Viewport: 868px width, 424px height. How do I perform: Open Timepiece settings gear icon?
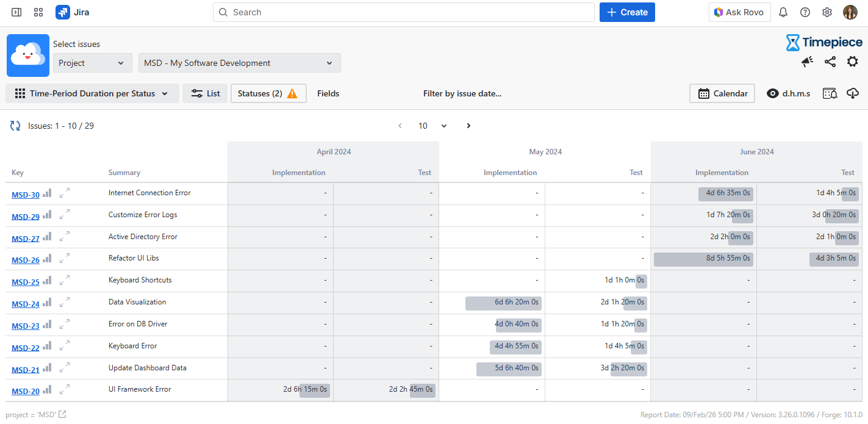pos(852,62)
